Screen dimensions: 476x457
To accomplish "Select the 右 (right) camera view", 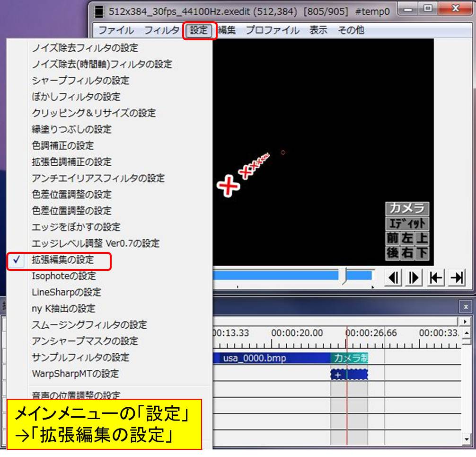I will [407, 253].
